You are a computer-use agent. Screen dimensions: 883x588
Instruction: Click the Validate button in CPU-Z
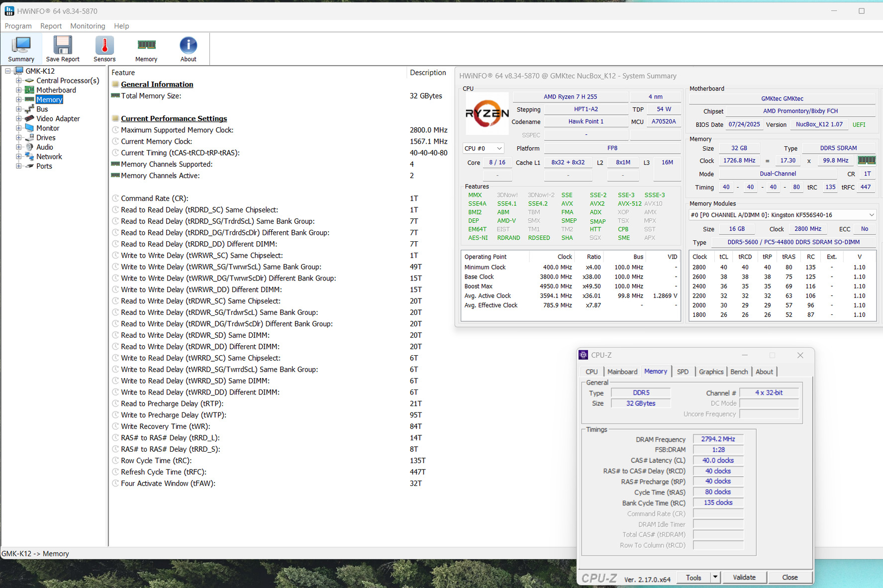click(x=744, y=577)
